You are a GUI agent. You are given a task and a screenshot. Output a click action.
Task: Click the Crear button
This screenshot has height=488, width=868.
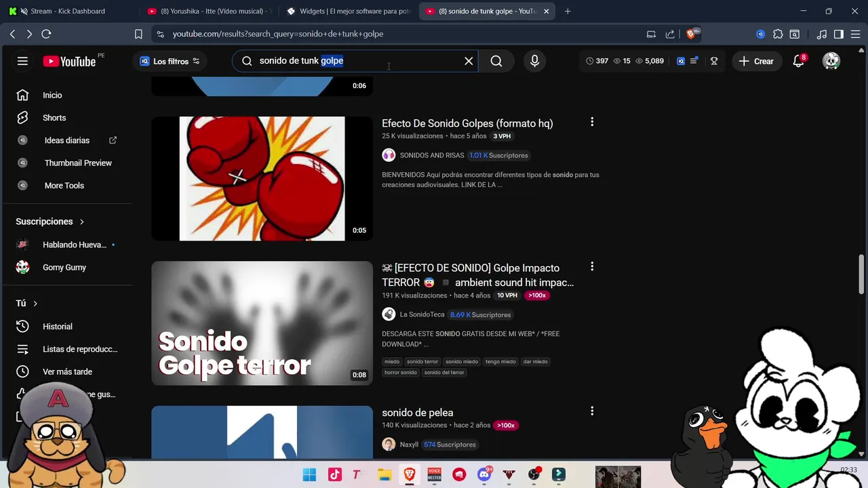point(756,61)
